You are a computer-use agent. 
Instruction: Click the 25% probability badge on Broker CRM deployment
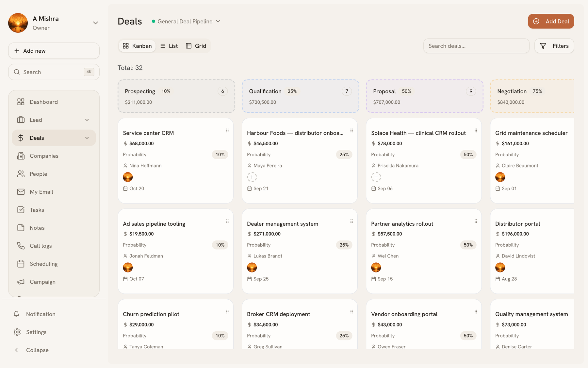[x=344, y=336]
